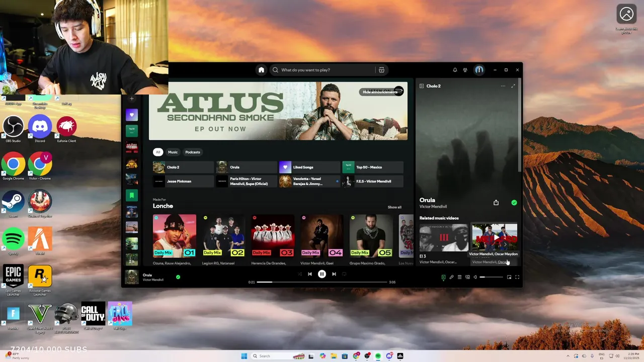Open Epic Games Launcher desktop icon

(13, 280)
